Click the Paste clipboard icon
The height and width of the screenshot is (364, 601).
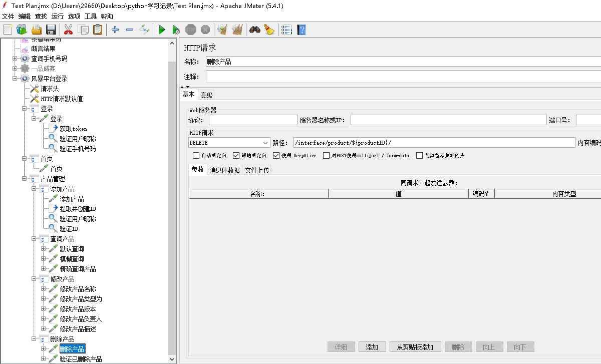(98, 30)
